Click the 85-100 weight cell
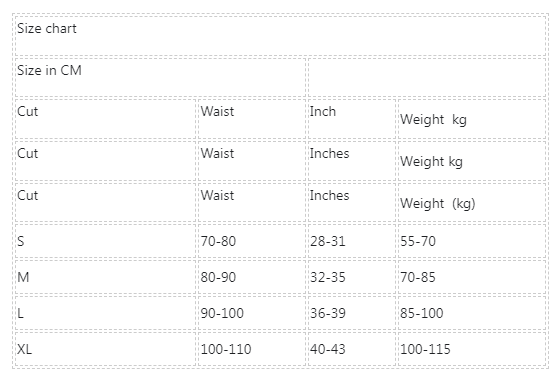The image size is (560, 384). pyautogui.click(x=472, y=313)
